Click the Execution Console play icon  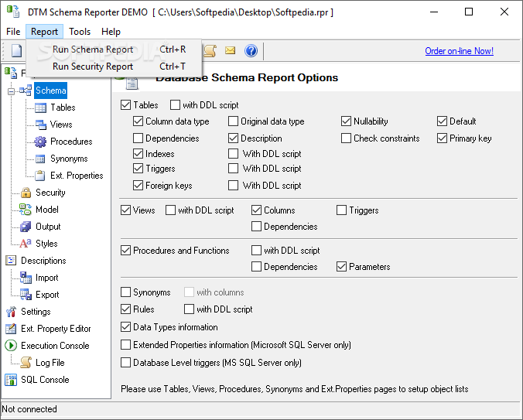tap(11, 346)
